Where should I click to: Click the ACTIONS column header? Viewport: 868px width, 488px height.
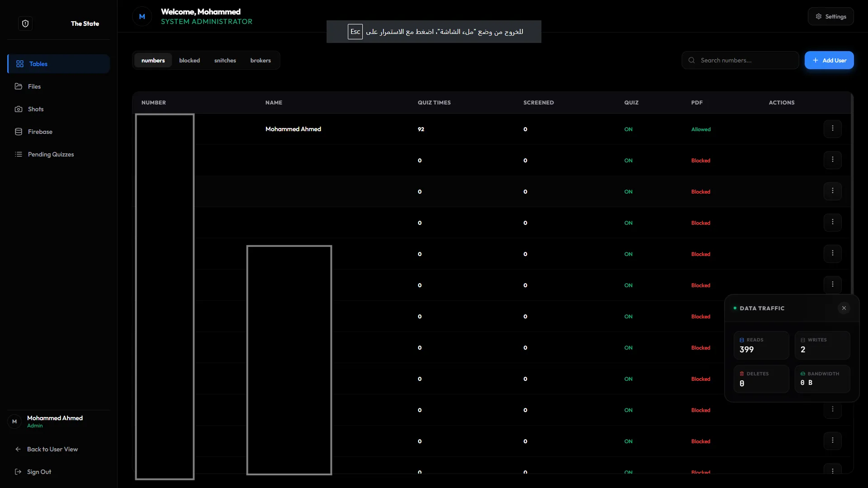point(781,103)
